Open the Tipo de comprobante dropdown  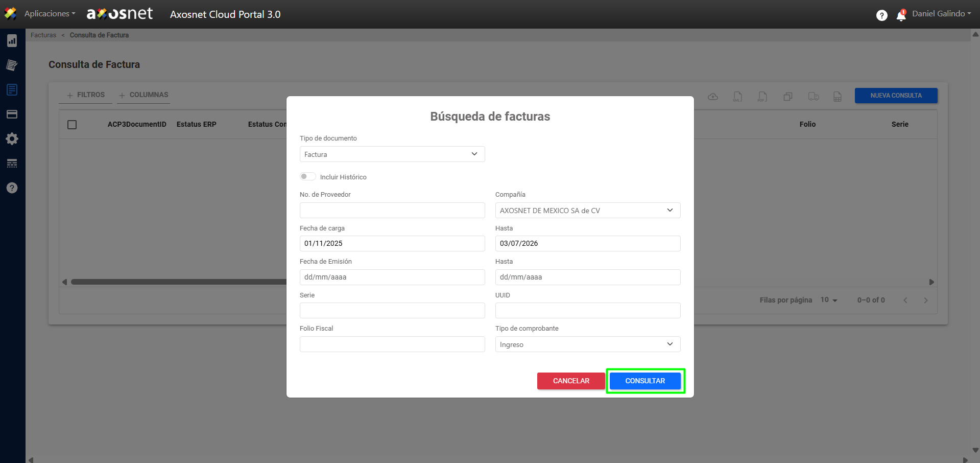(x=588, y=344)
